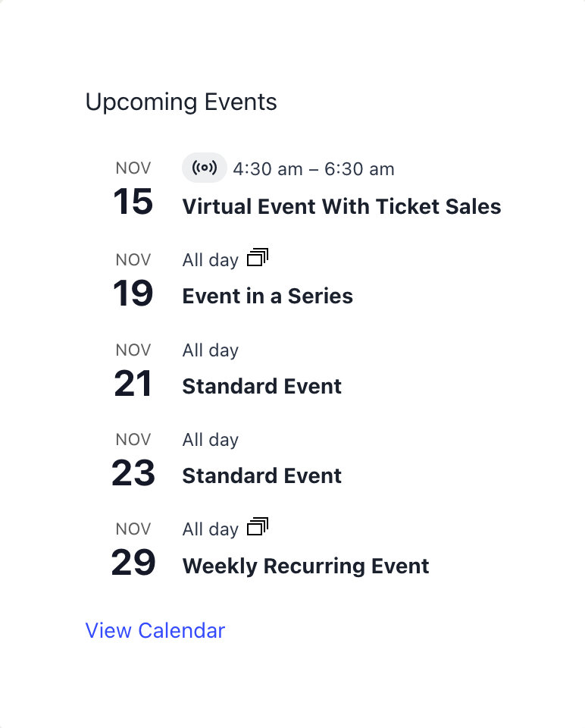
Task: Click the recurring icon beside Weekly Recurring Event
Action: coord(258,526)
